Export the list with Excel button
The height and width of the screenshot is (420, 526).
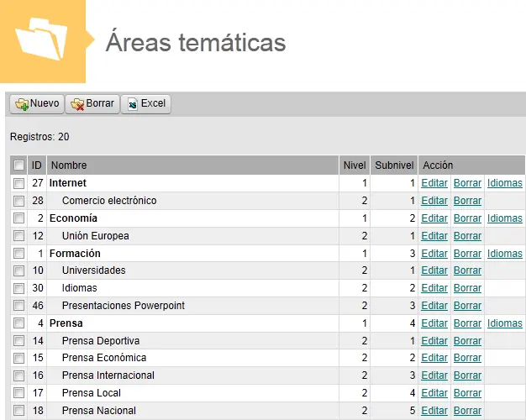(145, 104)
